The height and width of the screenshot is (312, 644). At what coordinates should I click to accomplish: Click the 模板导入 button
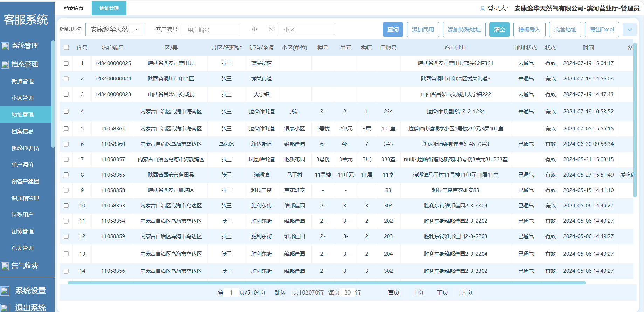529,30
